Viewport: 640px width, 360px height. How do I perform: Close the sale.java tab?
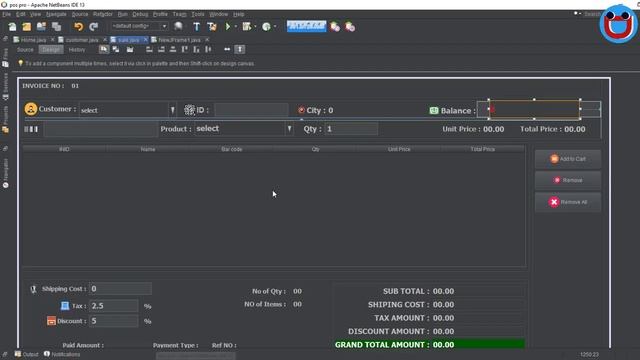point(145,40)
